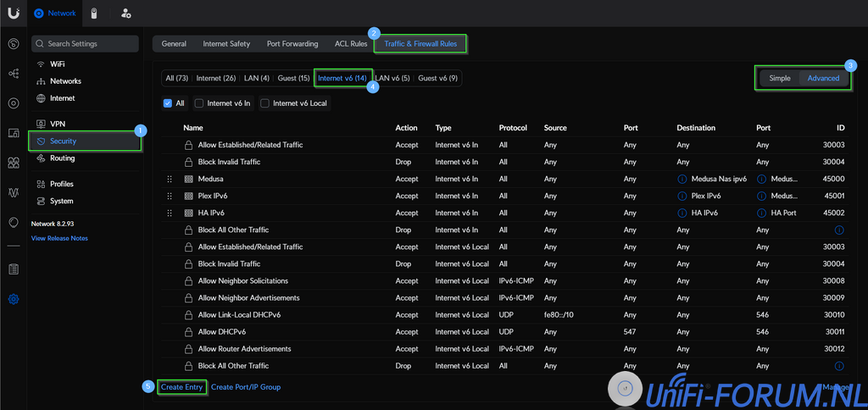The height and width of the screenshot is (410, 868).
Task: Click the UniFi logo icon in the top-left
Action: pyautogui.click(x=13, y=13)
